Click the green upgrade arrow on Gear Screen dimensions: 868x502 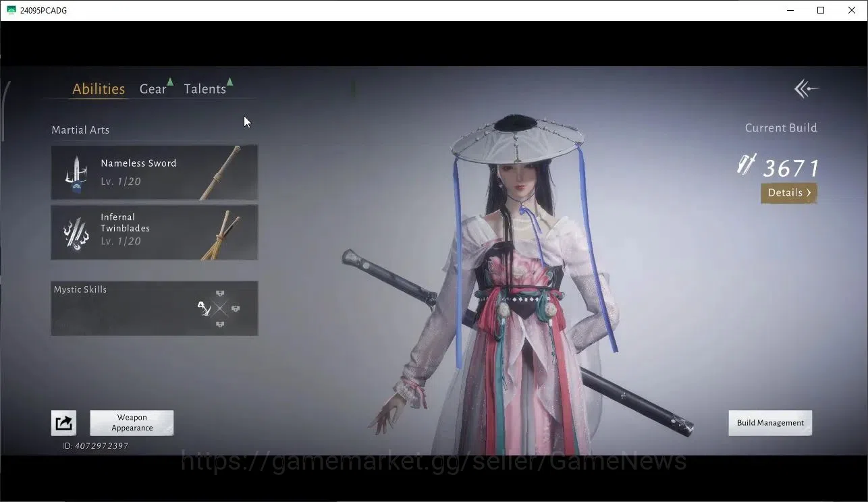pyautogui.click(x=170, y=82)
